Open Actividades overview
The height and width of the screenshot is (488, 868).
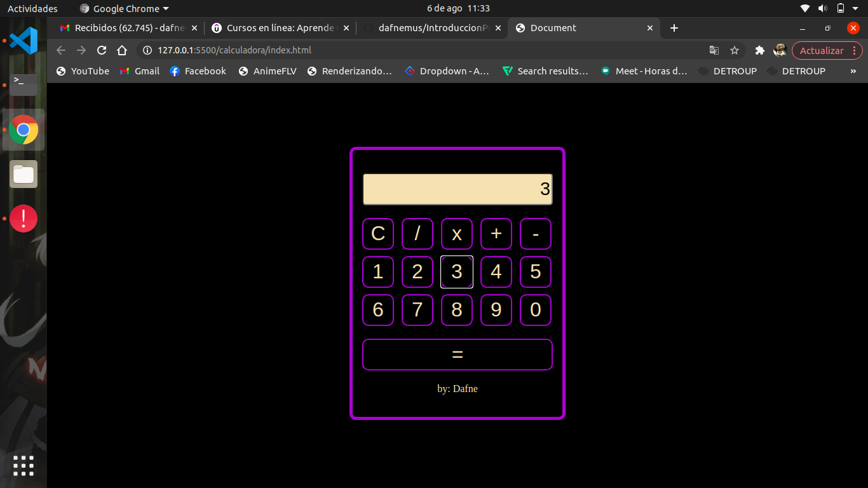[32, 8]
